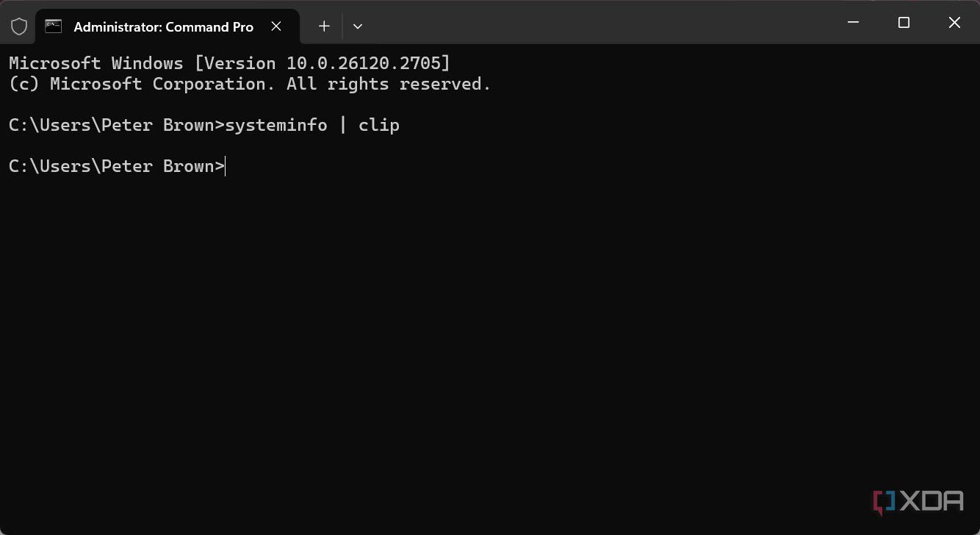Click the pipe symbol in the command
This screenshot has height=535, width=980.
343,125
